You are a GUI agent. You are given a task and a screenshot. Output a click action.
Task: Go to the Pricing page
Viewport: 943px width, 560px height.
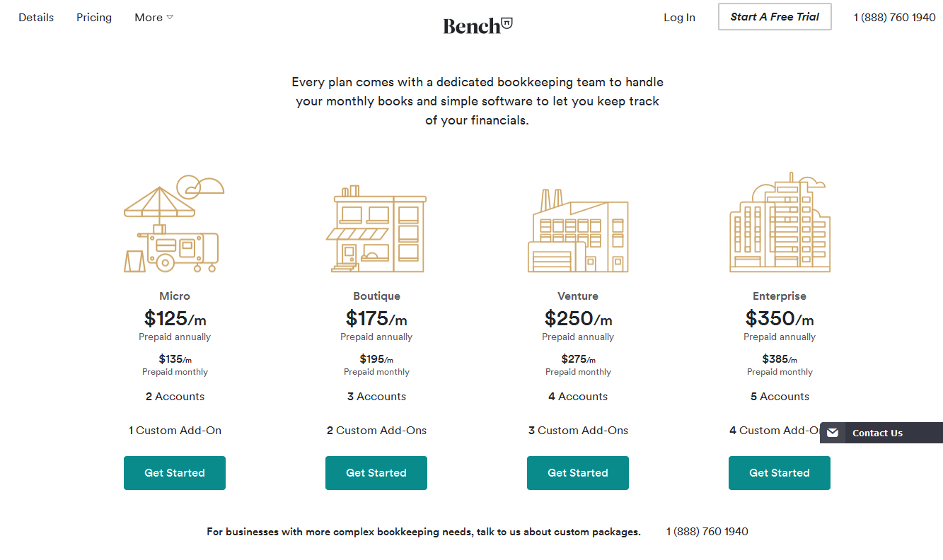pos(94,18)
